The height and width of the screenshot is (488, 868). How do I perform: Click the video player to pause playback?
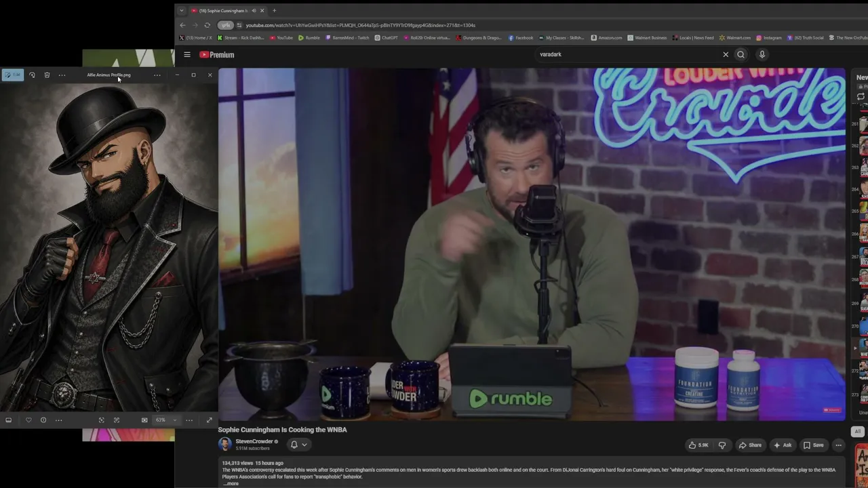532,244
